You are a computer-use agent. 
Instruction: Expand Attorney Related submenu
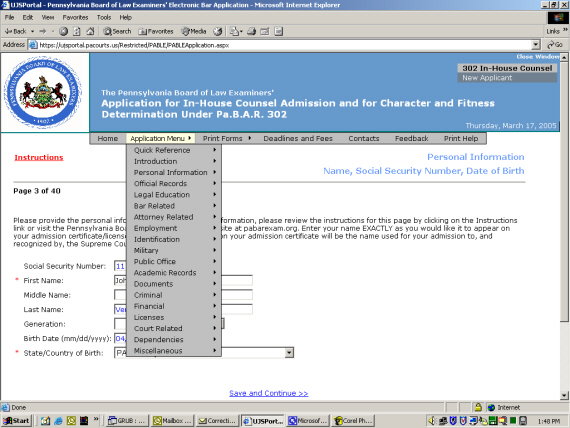pyautogui.click(x=174, y=217)
